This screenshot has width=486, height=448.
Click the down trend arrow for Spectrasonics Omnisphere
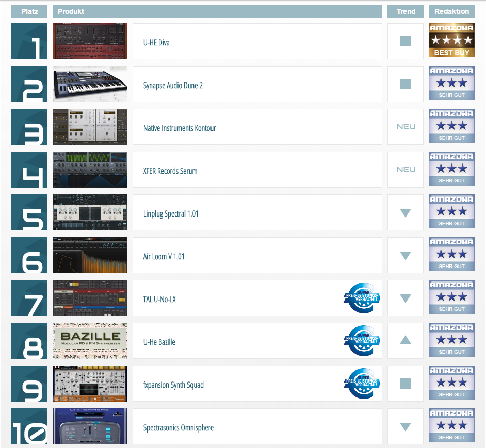pos(406,427)
